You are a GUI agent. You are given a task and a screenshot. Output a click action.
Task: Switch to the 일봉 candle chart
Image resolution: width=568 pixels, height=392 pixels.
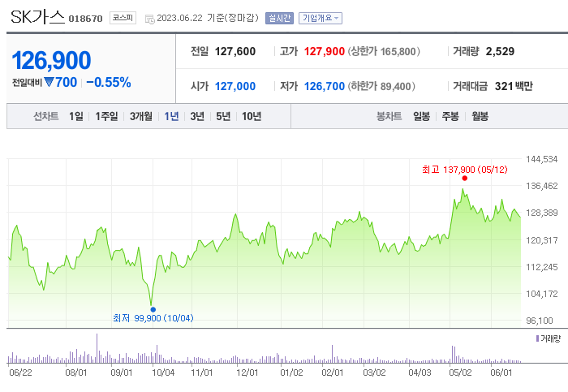[422, 116]
